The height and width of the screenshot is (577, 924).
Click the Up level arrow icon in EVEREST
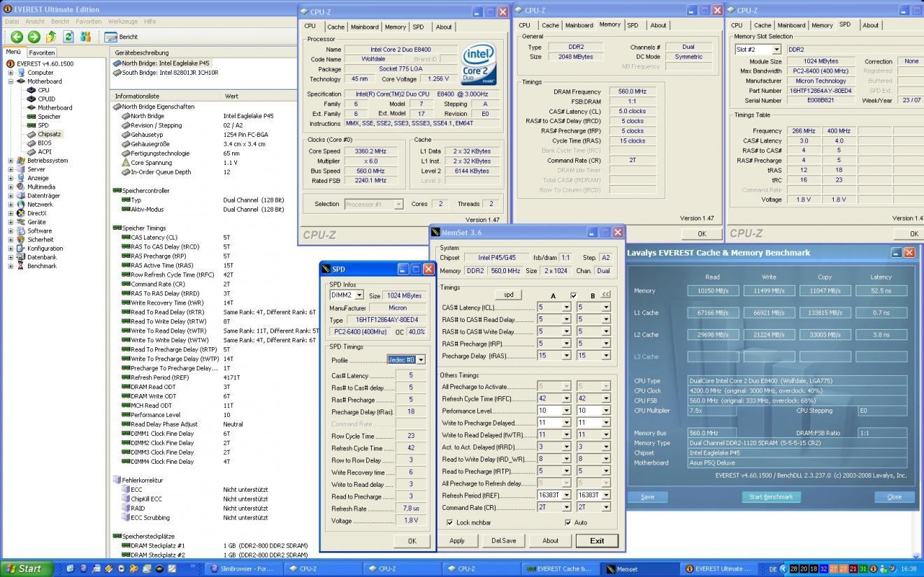[51, 37]
